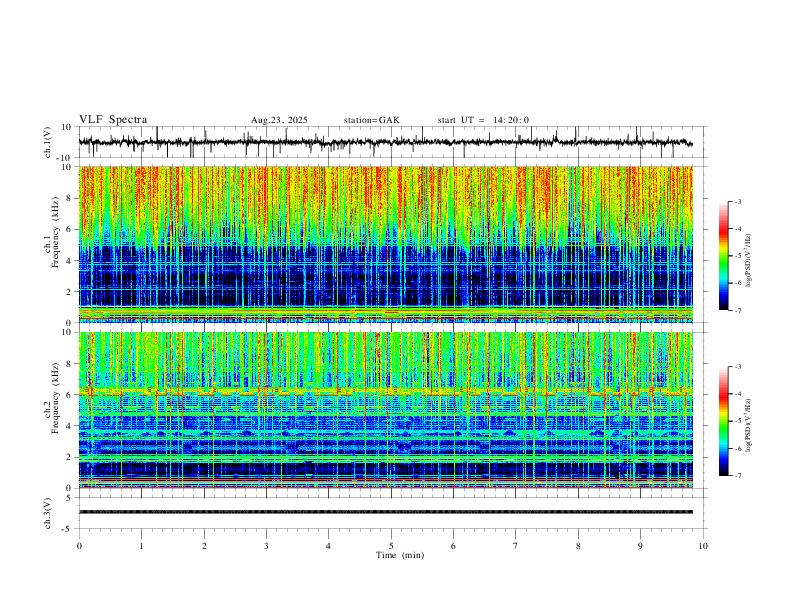Click the "VLF Spectra" plot title

pyautogui.click(x=113, y=120)
